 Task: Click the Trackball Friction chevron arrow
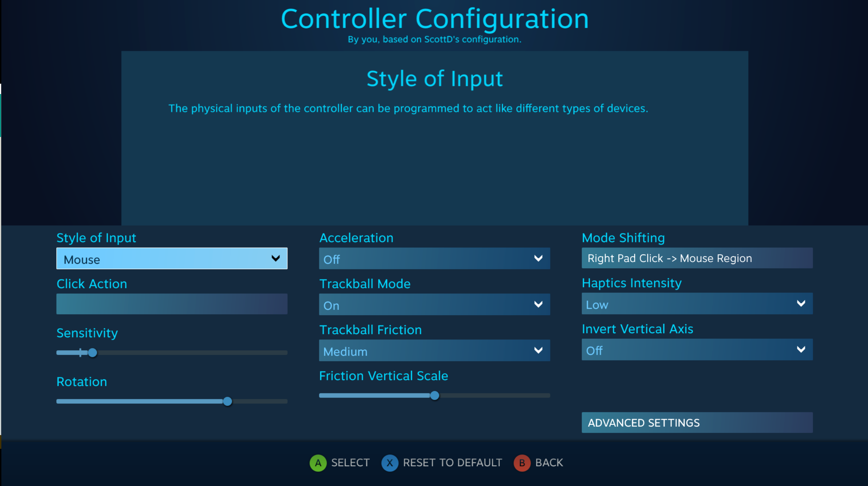(x=538, y=350)
